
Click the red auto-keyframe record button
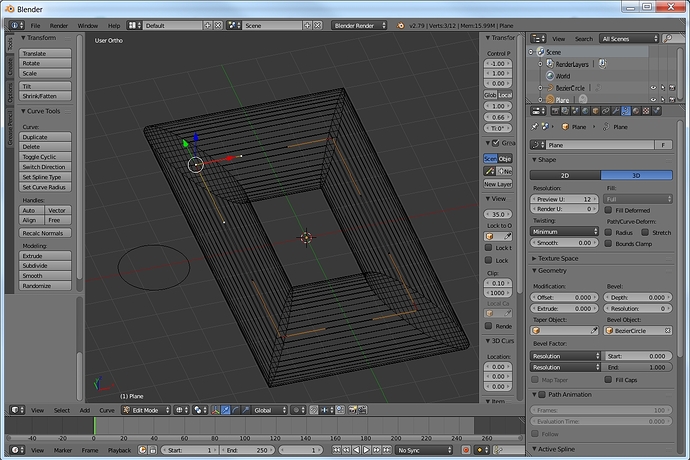point(466,450)
